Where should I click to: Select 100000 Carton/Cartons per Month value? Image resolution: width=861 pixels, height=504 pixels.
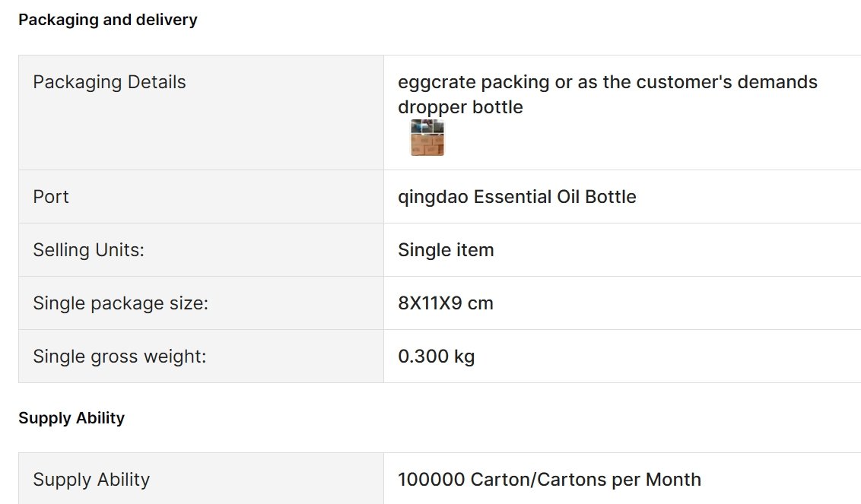click(550, 479)
